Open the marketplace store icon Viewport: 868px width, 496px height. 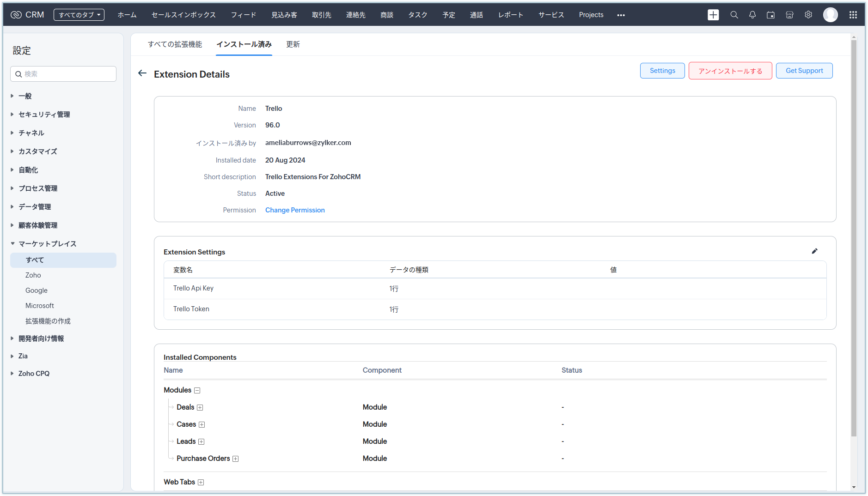pos(789,15)
